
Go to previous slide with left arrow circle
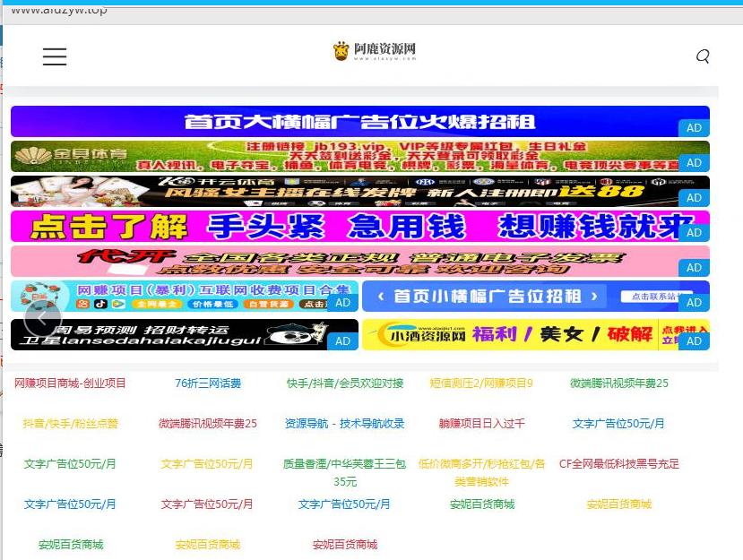click(x=43, y=318)
